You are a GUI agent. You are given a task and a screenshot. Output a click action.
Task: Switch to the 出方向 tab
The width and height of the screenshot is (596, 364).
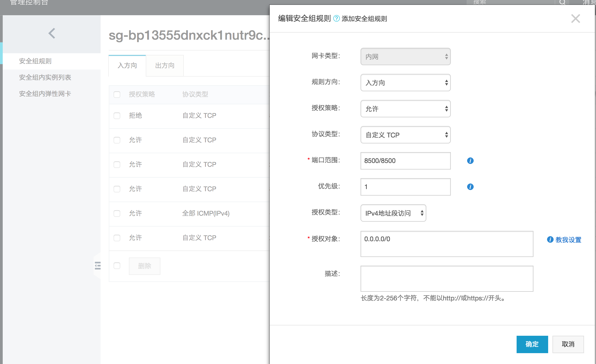[x=165, y=65]
